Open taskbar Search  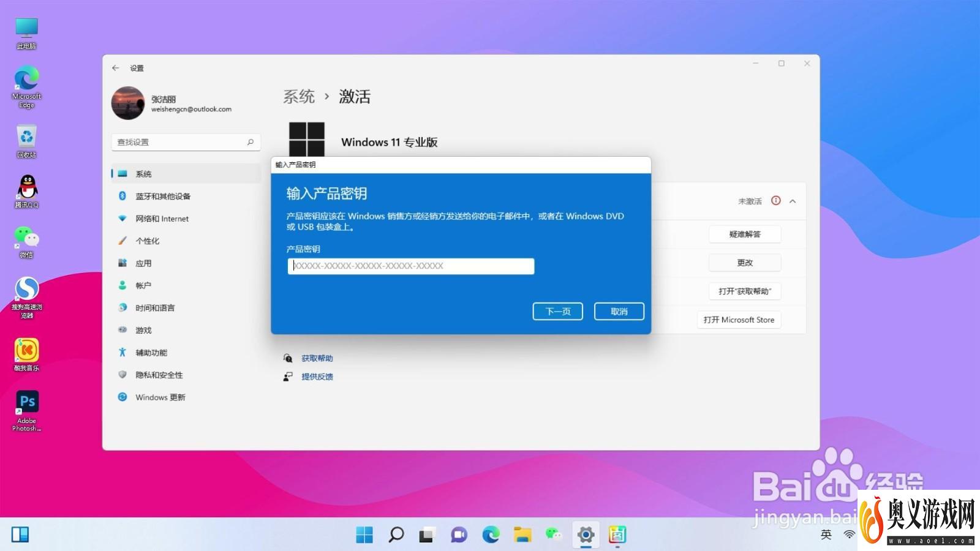pyautogui.click(x=396, y=534)
